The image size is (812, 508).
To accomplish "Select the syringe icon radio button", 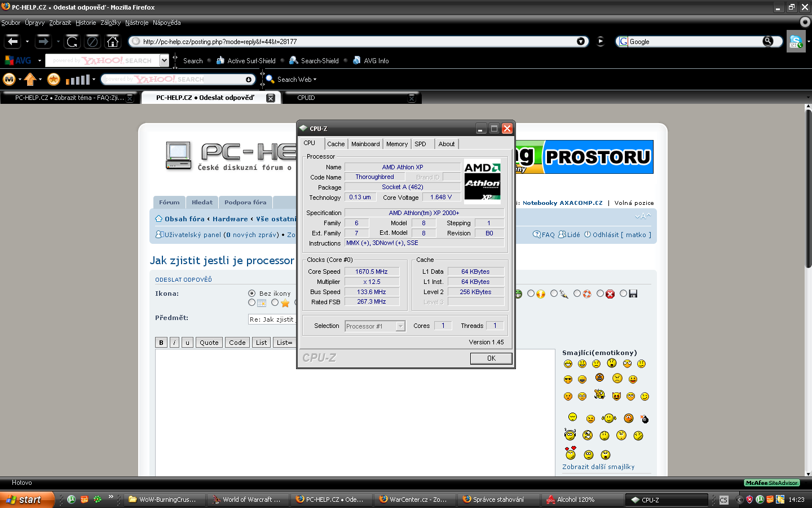I will coord(554,294).
